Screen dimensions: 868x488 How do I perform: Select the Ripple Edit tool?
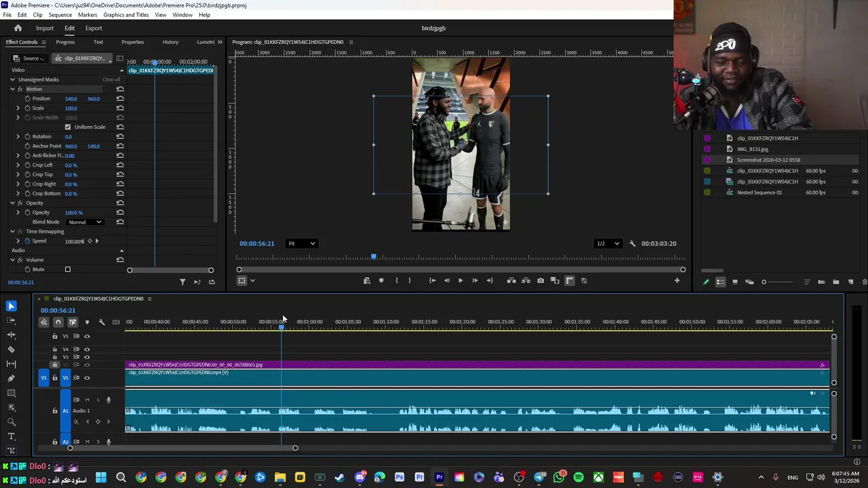(11, 335)
